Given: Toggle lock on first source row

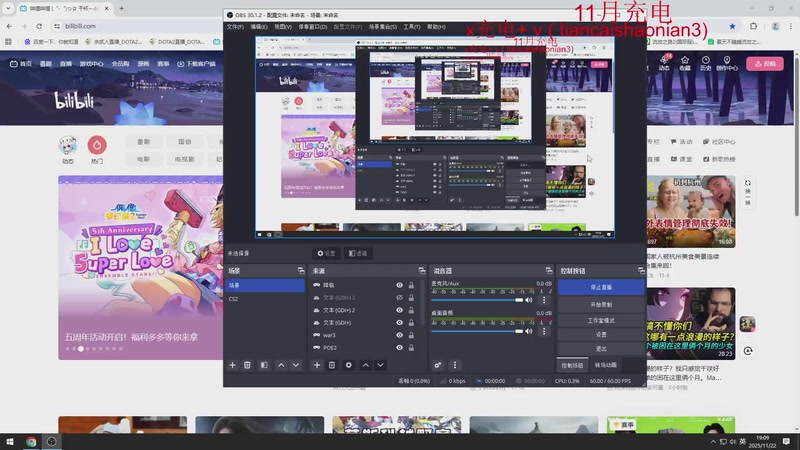Looking at the screenshot, I should [x=411, y=285].
